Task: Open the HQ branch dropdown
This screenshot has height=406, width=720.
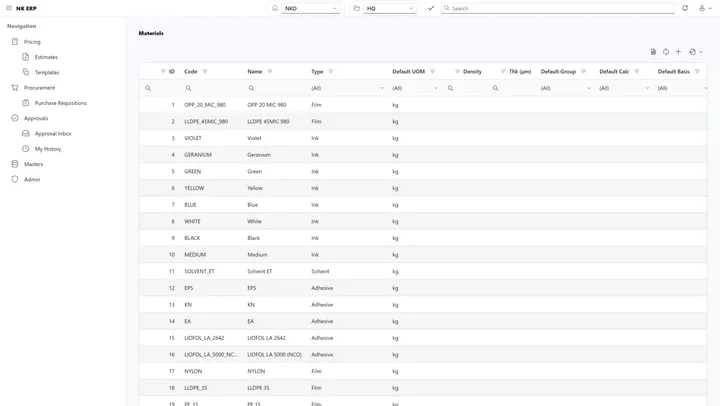Action: [x=390, y=8]
